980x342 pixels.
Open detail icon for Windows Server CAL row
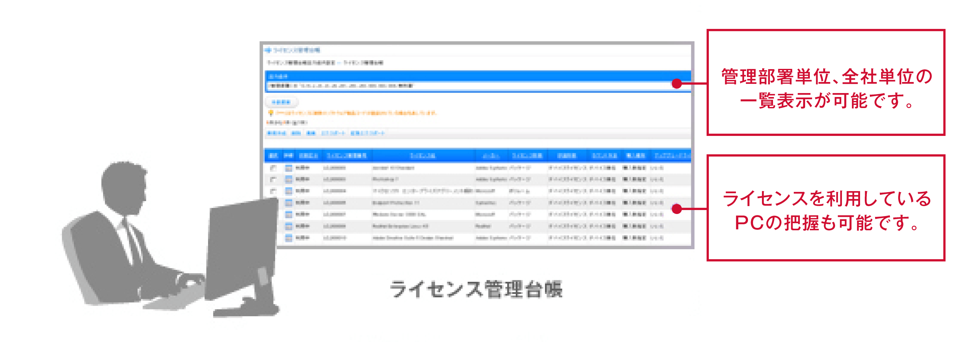tap(289, 215)
